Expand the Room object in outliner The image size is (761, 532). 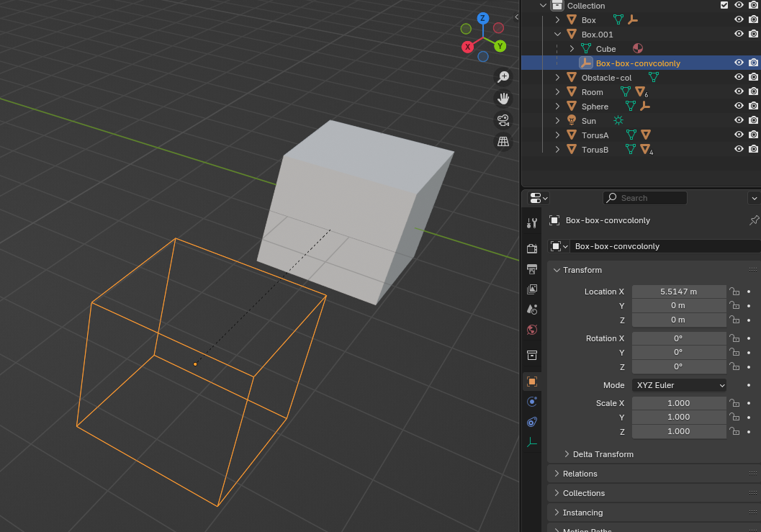tap(557, 92)
